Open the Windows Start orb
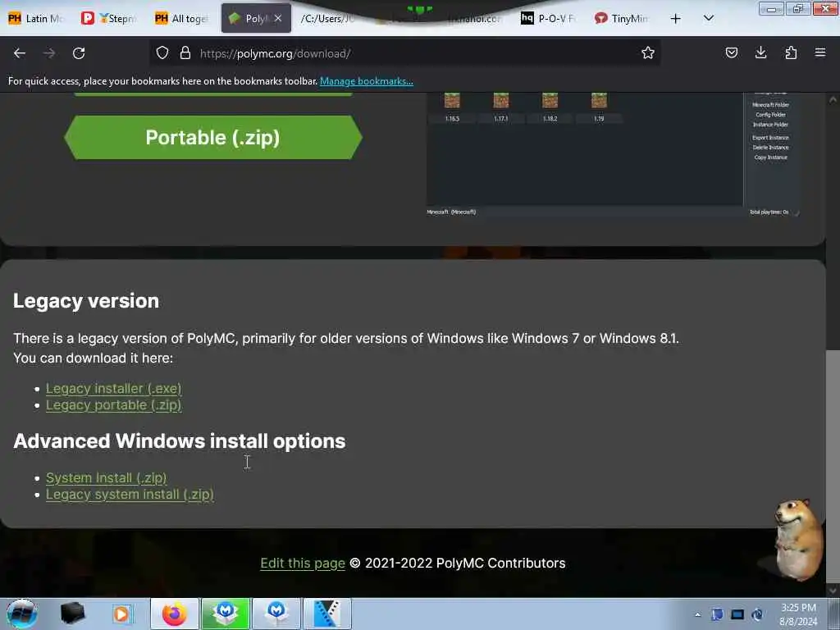This screenshot has width=840, height=630. pos(22,614)
